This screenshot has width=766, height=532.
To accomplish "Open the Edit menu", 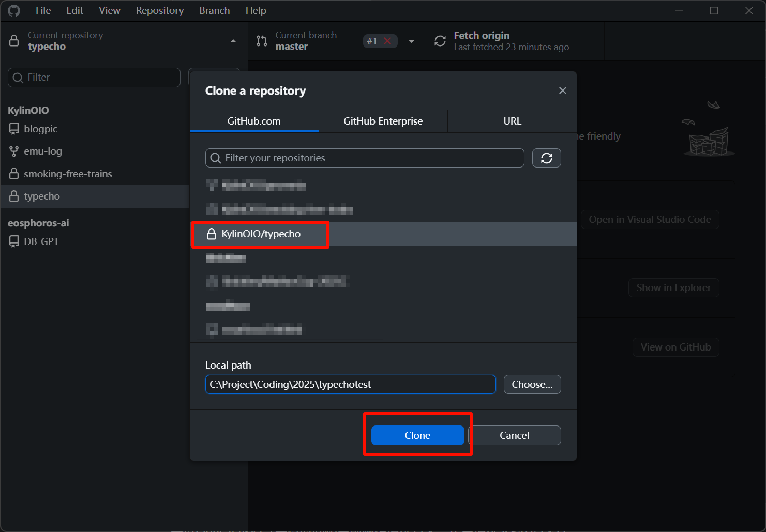I will [74, 11].
